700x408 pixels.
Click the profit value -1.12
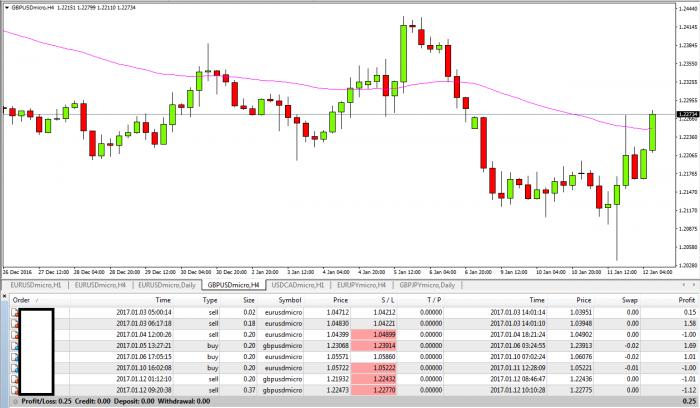[689, 390]
